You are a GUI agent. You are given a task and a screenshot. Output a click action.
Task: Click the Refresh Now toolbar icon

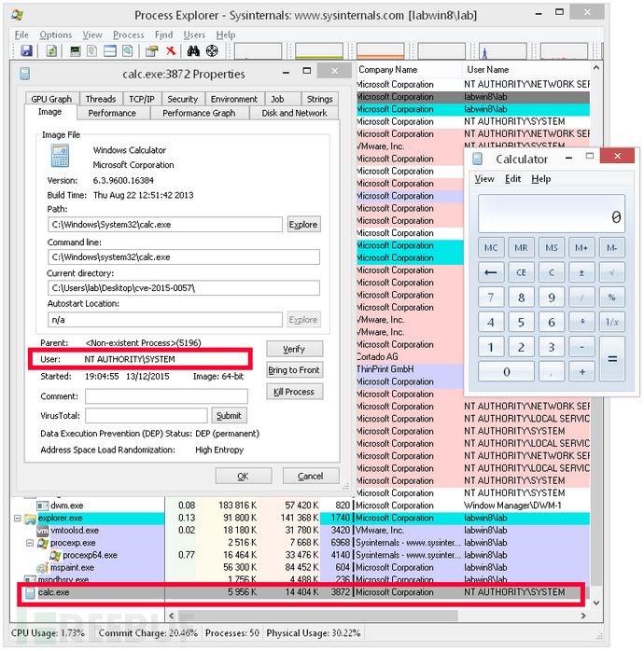pyautogui.click(x=51, y=51)
